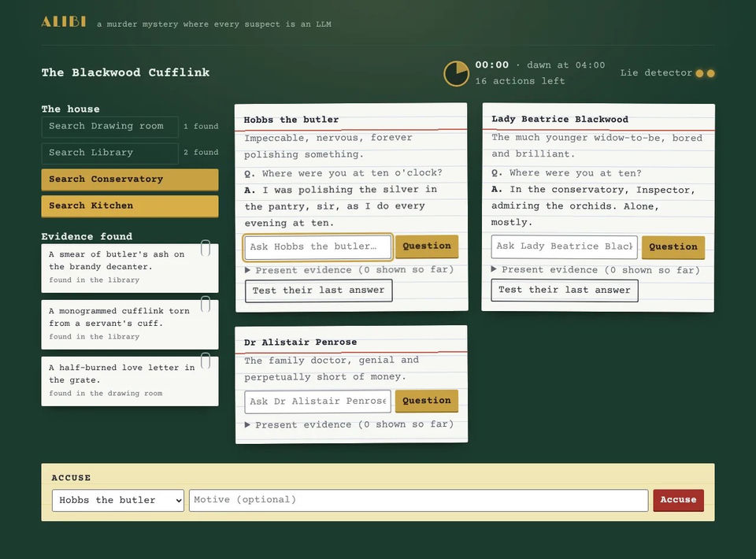756x559 pixels.
Task: Search the Drawing room
Action: coord(110,126)
